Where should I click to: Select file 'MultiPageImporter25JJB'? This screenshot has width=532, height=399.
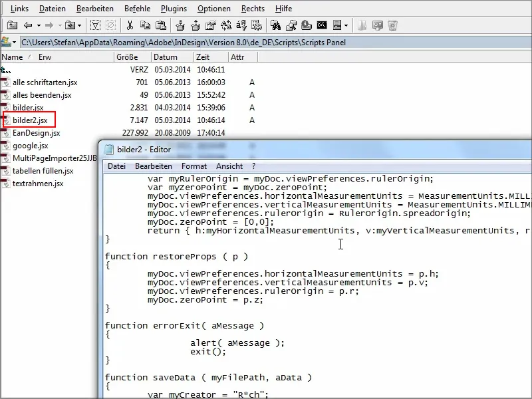click(55, 158)
